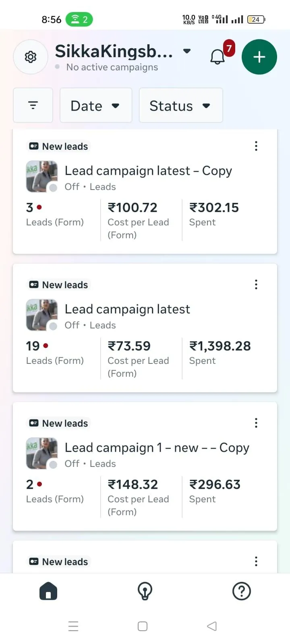Tap the green plus create button

[259, 57]
